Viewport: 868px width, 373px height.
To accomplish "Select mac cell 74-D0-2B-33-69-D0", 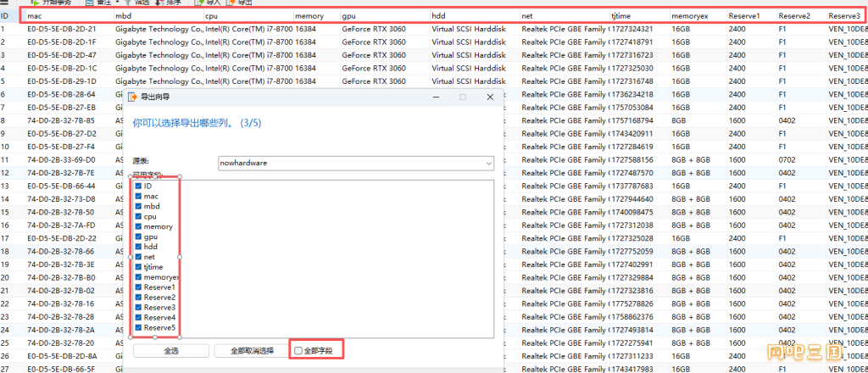I will click(70, 159).
